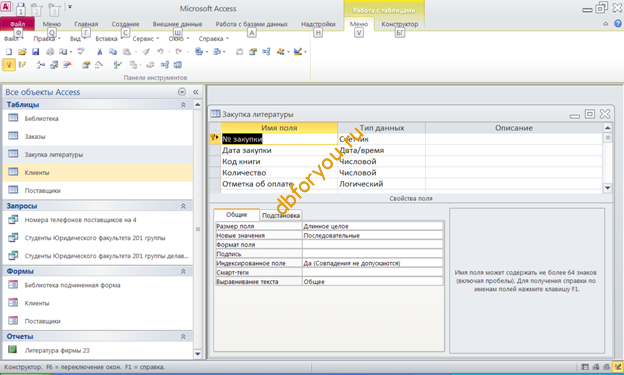The width and height of the screenshot is (624, 375).
Task: Collapse navigation pane with double chevron
Action: click(x=196, y=92)
